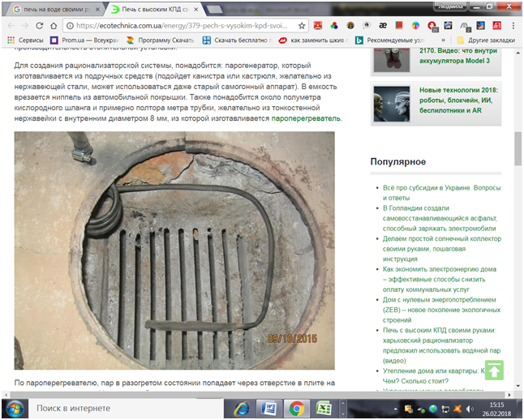Open the Рекомендуемые узлы bookmark
This screenshot has width=524, height=420.
pos(390,41)
